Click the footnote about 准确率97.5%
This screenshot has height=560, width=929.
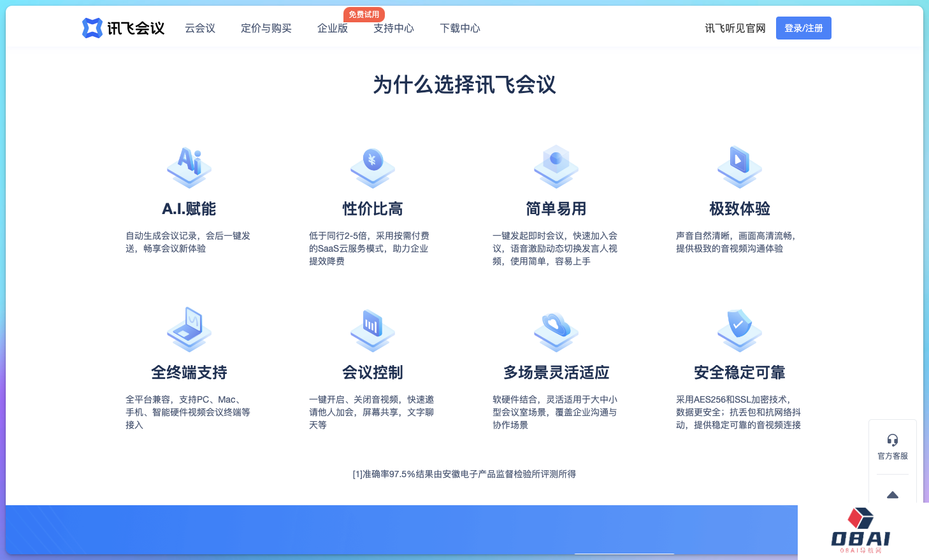click(464, 474)
